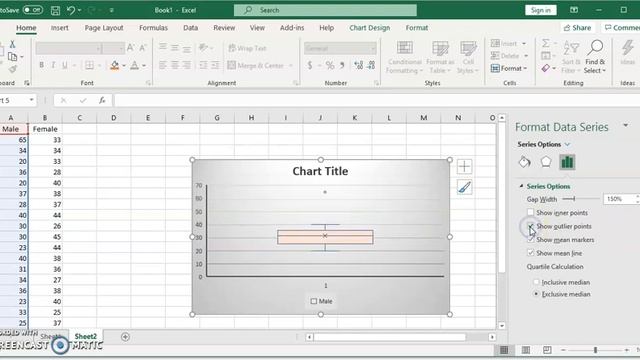Click Wrap Text button
640x360 pixels.
(247, 48)
